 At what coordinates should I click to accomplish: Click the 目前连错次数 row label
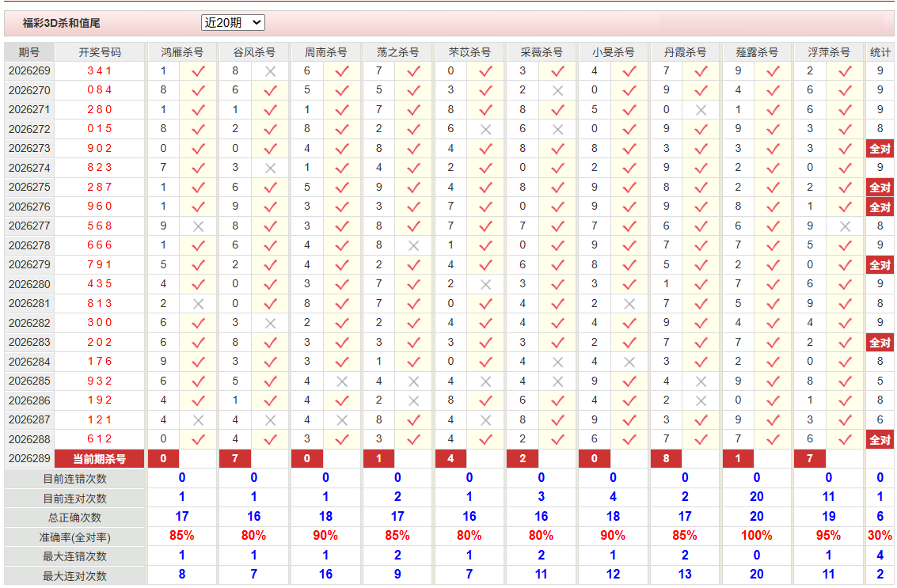pyautogui.click(x=75, y=479)
